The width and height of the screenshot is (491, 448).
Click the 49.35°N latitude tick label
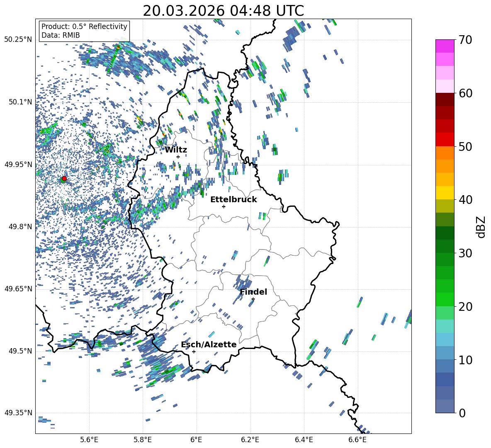[x=18, y=413]
